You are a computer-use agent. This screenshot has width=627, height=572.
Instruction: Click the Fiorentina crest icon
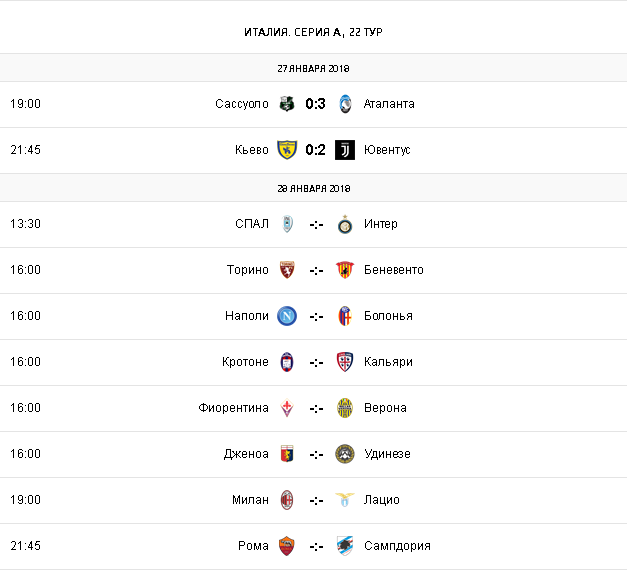(287, 408)
